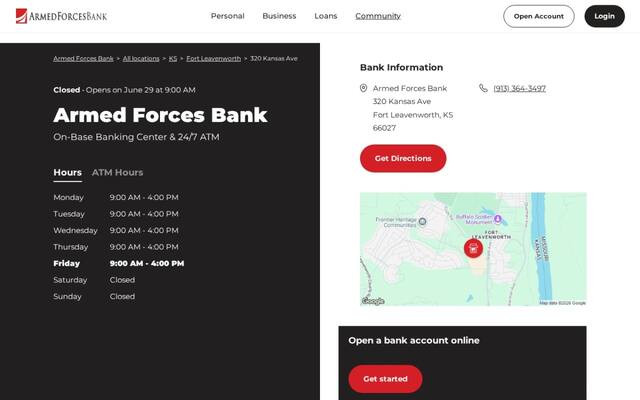Click the Frontier Heritage Communities map marker
The height and width of the screenshot is (400, 640).
[x=422, y=222]
